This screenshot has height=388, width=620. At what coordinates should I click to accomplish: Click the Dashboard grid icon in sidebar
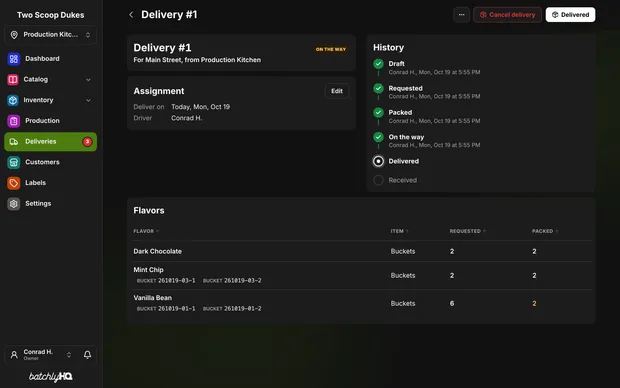click(x=13, y=59)
